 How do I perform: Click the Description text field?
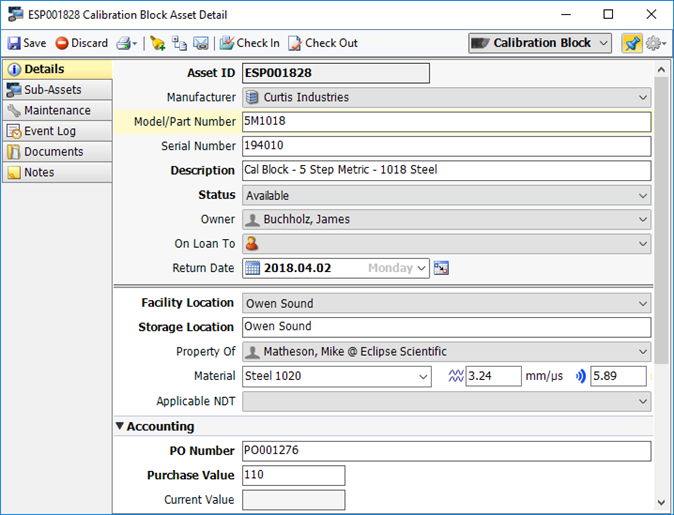[x=447, y=170]
